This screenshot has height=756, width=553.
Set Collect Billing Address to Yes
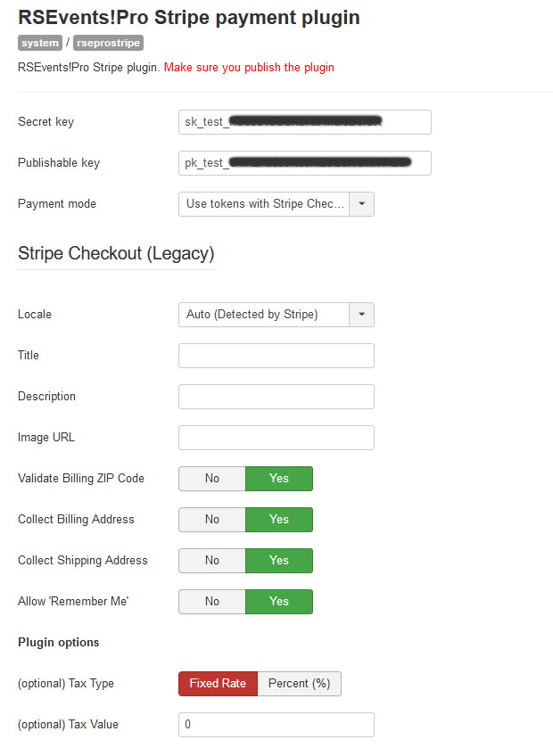[279, 520]
